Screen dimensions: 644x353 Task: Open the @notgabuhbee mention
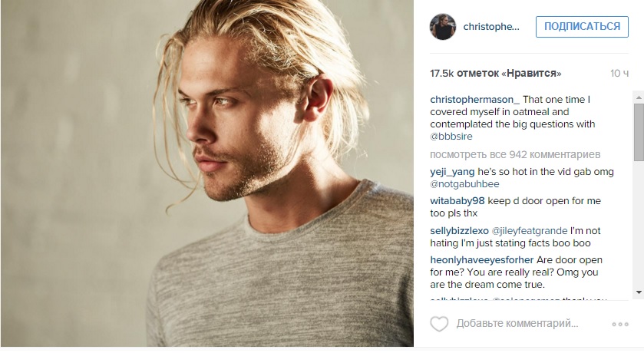(x=464, y=184)
